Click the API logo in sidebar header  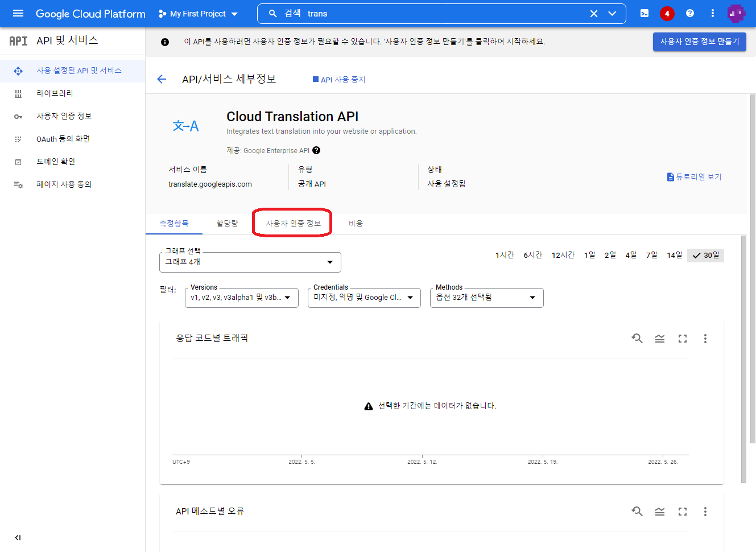tap(18, 41)
